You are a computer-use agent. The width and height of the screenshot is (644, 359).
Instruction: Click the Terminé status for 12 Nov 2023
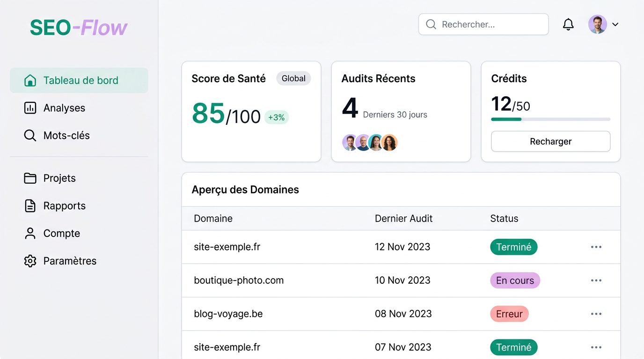tap(514, 247)
